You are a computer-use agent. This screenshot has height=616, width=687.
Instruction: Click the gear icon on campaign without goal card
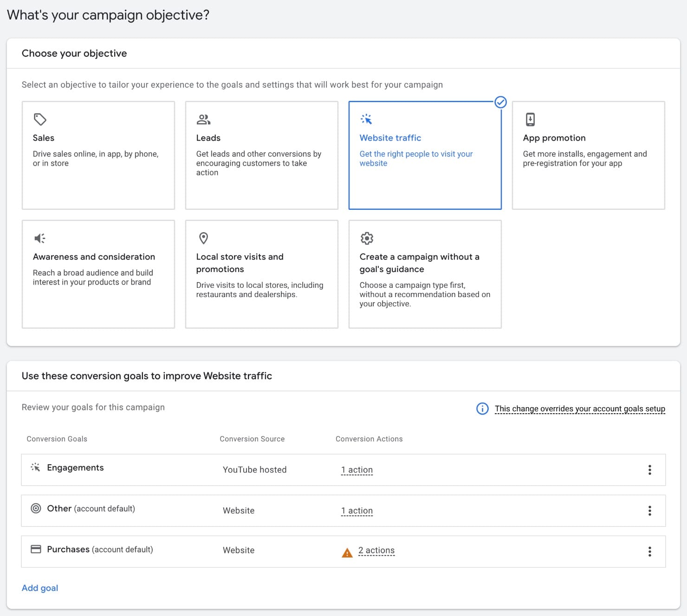[367, 238]
